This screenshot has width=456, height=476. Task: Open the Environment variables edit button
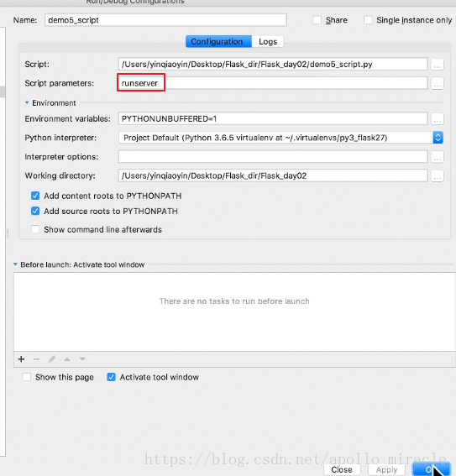point(438,118)
